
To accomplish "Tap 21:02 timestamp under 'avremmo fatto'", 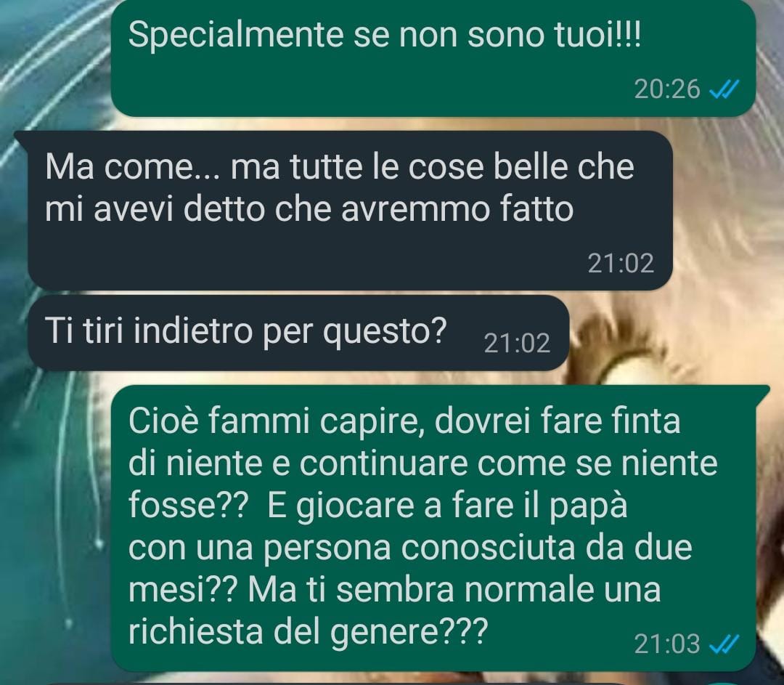I will click(621, 263).
